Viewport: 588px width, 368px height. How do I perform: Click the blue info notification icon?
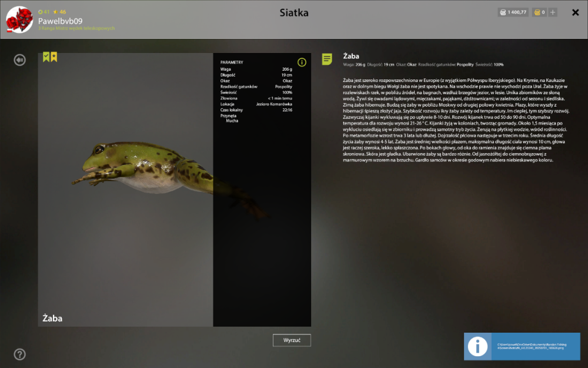tap(477, 346)
